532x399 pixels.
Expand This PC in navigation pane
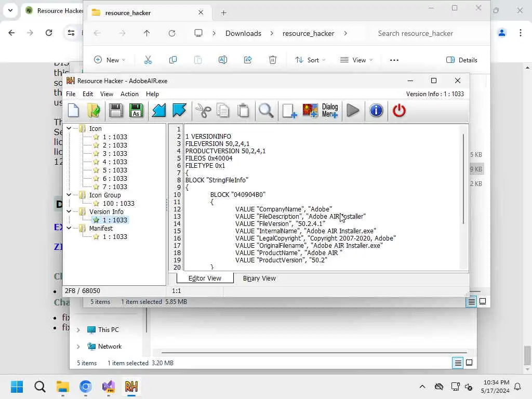pos(78,330)
